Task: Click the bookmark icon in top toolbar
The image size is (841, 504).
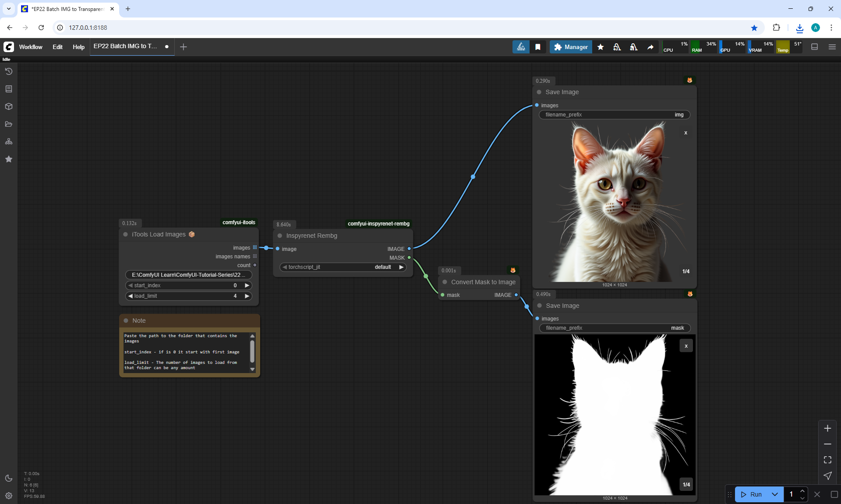Action: (x=538, y=47)
